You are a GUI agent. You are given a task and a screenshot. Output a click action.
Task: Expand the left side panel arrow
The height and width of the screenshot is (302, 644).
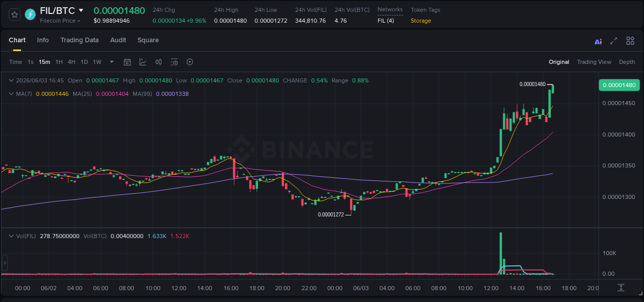click(5, 263)
